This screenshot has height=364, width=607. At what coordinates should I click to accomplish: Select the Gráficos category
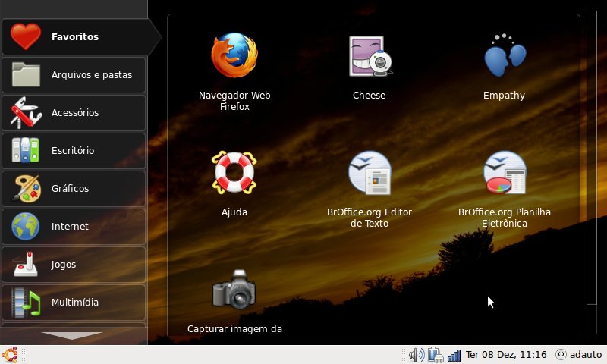pos(74,188)
